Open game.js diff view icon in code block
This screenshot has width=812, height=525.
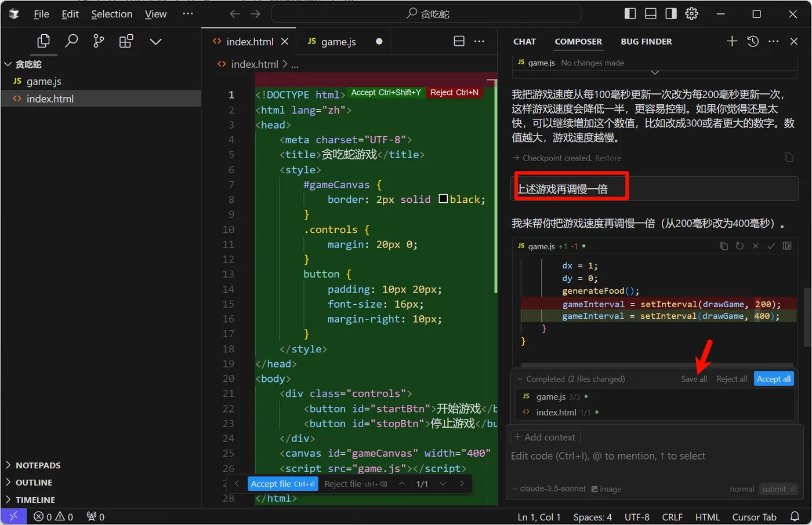tap(787, 246)
